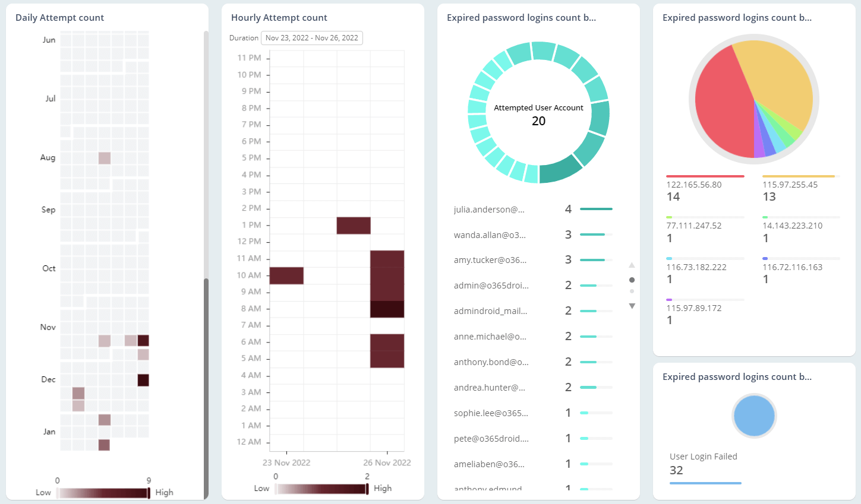Open the Duration date range picker
861x504 pixels.
311,38
